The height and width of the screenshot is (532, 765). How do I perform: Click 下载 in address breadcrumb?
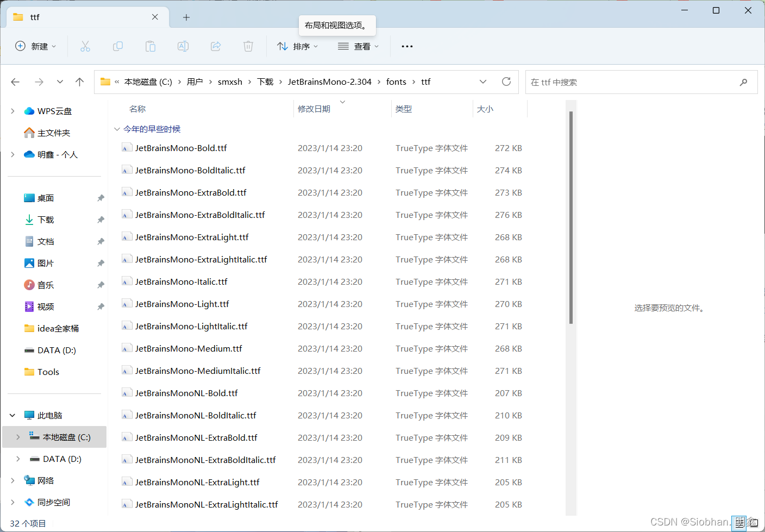(x=265, y=82)
